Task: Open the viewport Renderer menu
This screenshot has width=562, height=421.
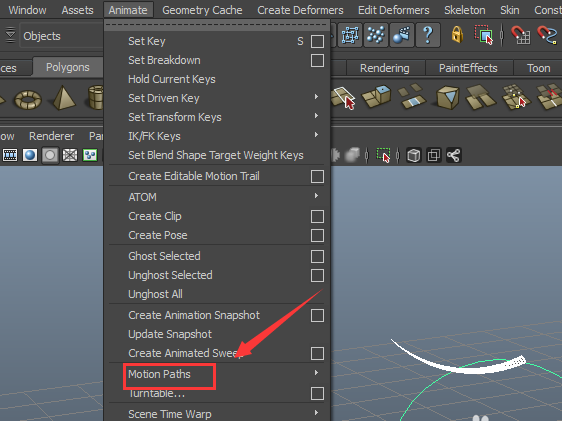Action: click(x=51, y=136)
